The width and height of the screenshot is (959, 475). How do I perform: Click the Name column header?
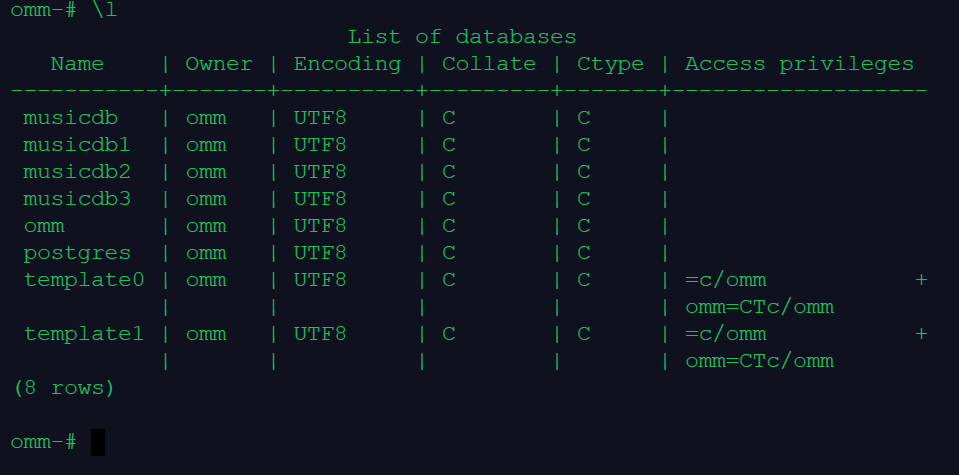[x=77, y=64]
